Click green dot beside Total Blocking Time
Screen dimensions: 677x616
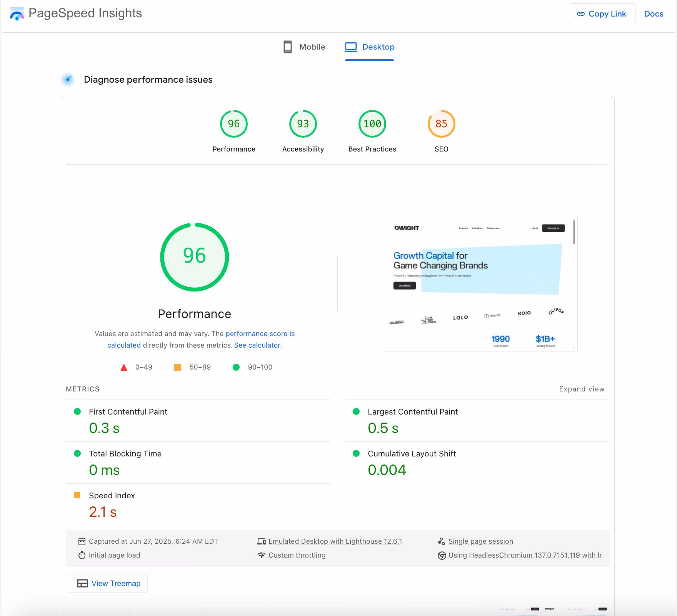[x=77, y=453]
